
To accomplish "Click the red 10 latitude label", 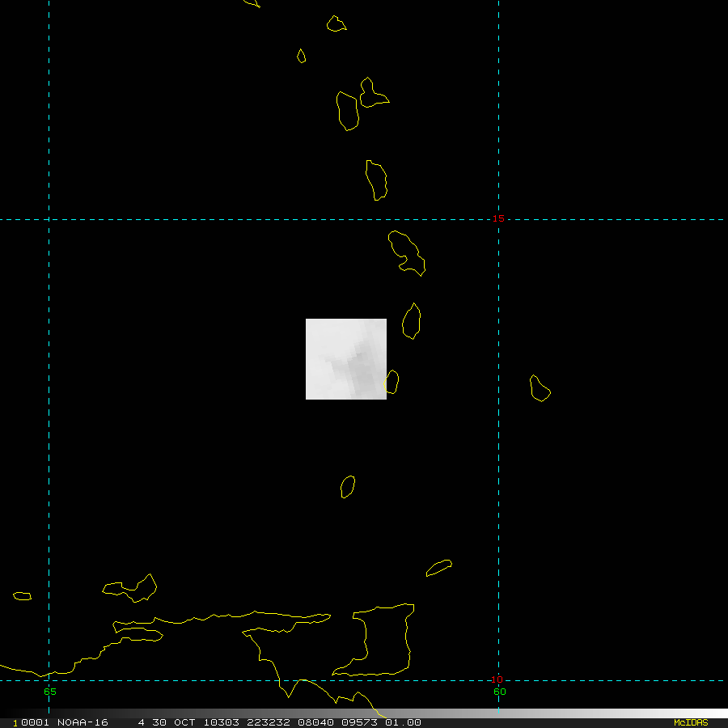I will coord(497,679).
